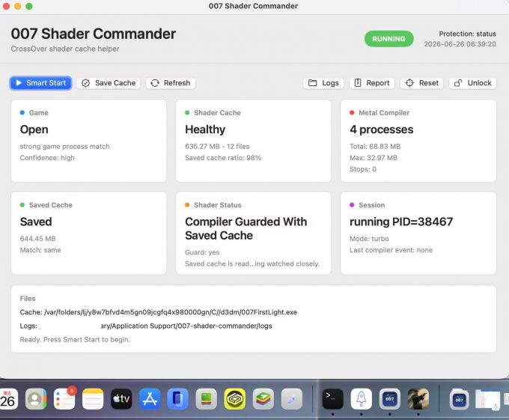
Task: Click 'Stops: 0' text
Action: (x=363, y=169)
